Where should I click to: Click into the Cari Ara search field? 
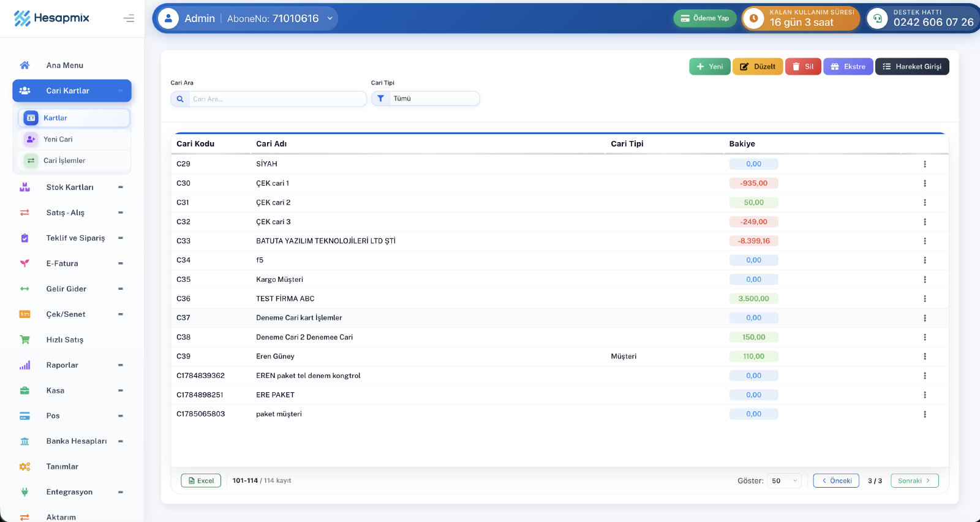277,99
